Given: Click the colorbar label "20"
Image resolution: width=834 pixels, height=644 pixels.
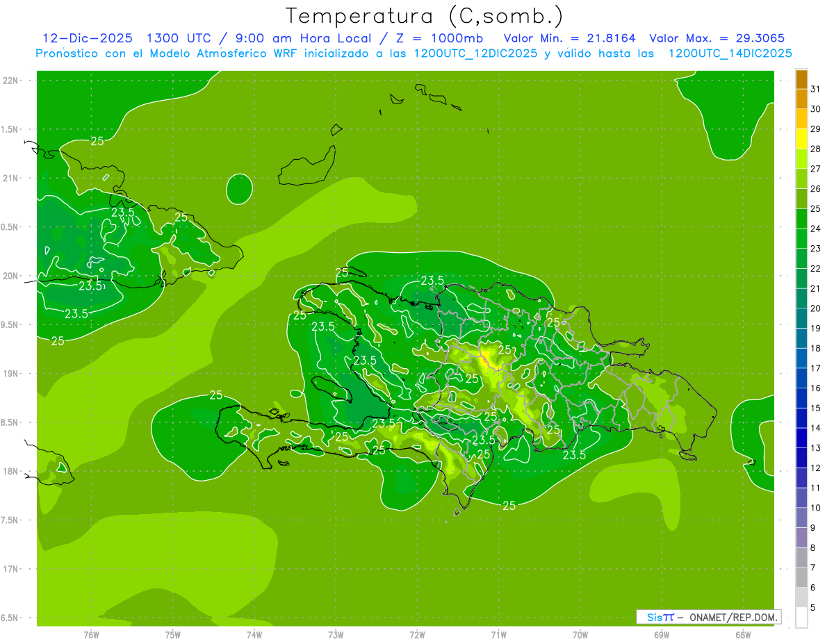Looking at the screenshot, I should (815, 308).
